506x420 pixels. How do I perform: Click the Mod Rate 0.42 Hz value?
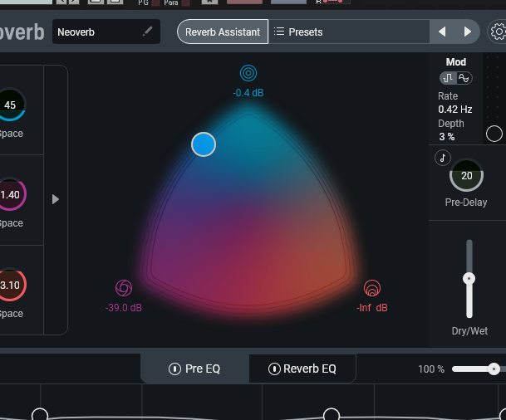coord(455,110)
